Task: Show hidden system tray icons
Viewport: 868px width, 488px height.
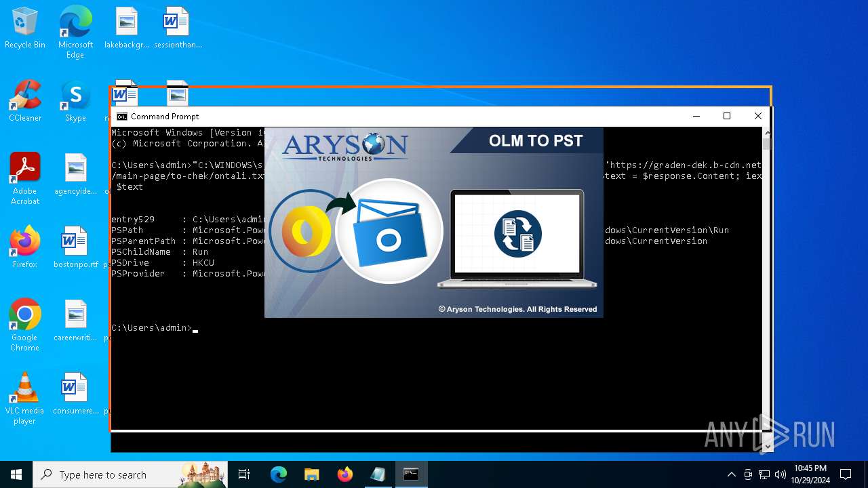Action: click(731, 474)
